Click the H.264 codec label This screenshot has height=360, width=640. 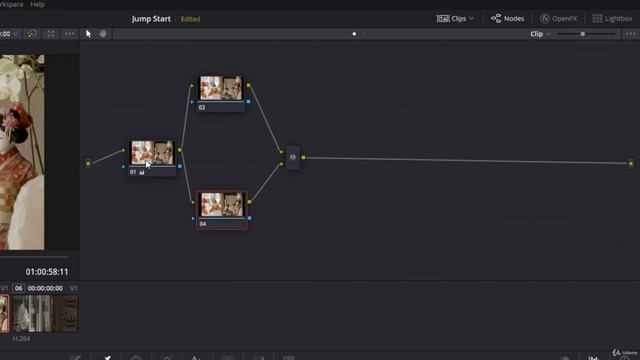[x=21, y=339]
